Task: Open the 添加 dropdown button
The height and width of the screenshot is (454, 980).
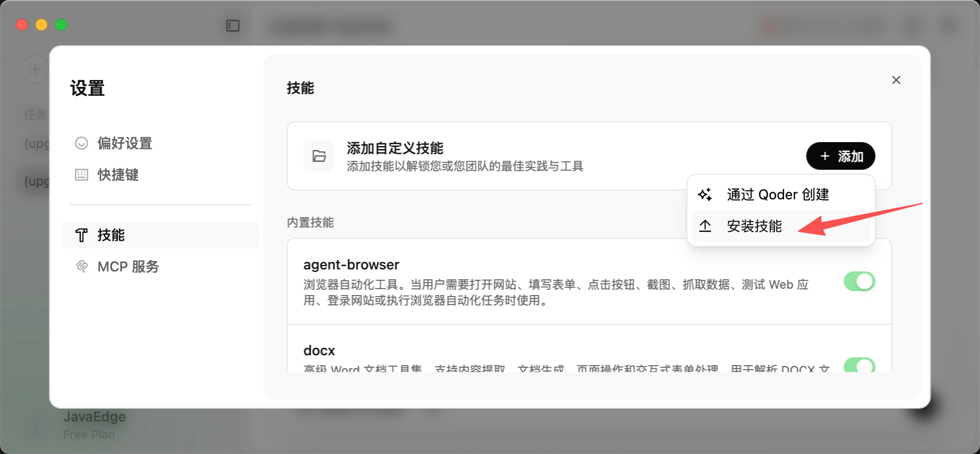Action: 840,156
